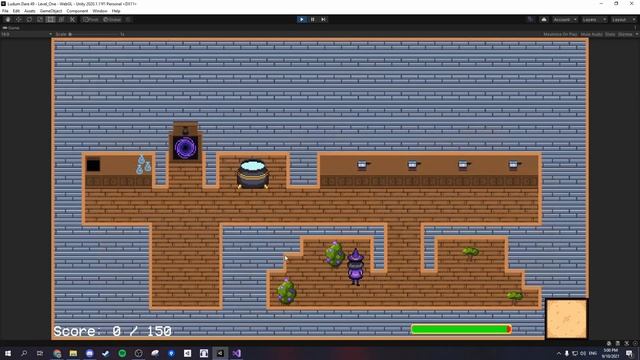
Task: Toggle the Pivot/Center handle position
Action: (x=91, y=20)
